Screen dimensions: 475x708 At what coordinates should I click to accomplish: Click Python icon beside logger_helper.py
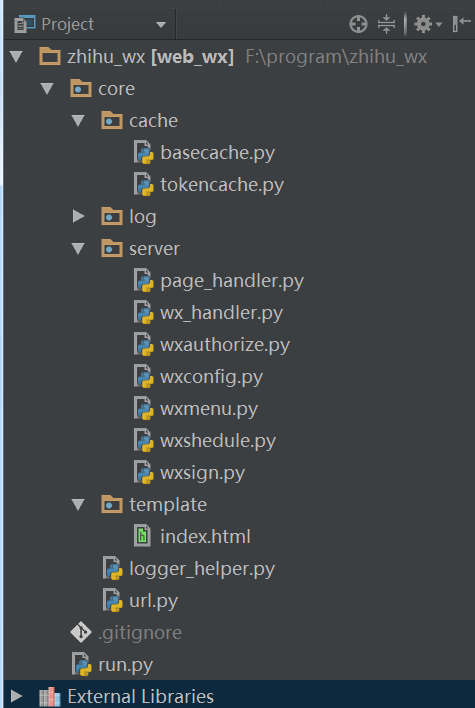point(112,569)
